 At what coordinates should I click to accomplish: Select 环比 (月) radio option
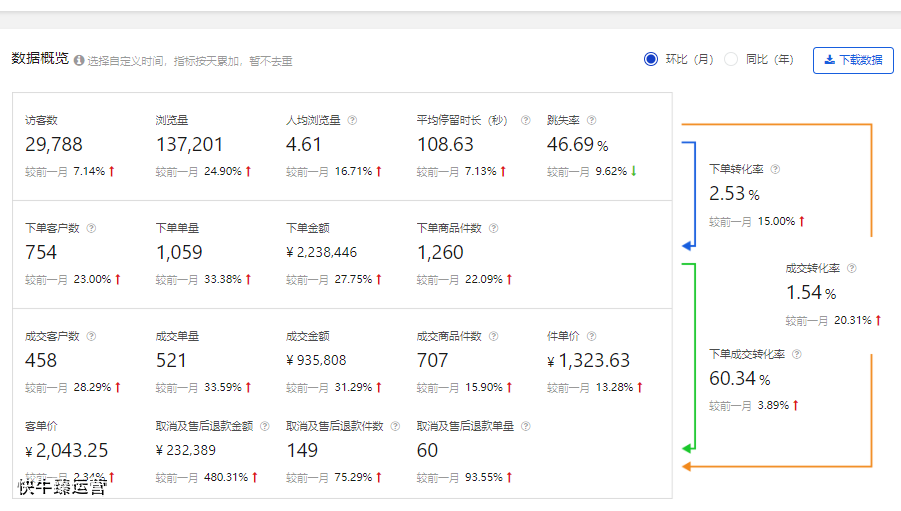click(x=651, y=59)
